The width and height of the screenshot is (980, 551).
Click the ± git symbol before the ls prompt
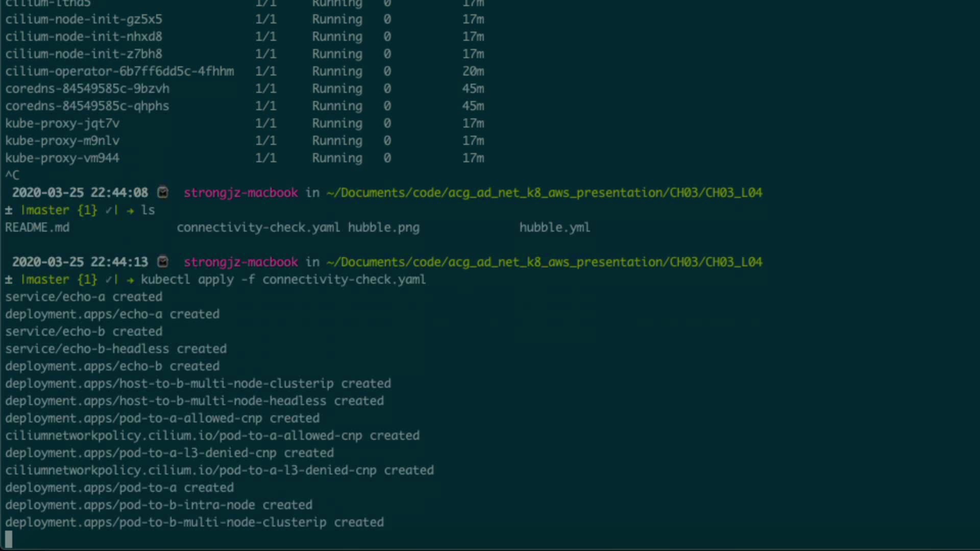click(x=9, y=210)
